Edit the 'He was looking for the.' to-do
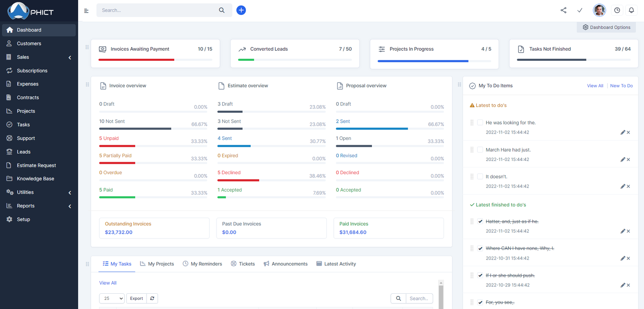The height and width of the screenshot is (309, 644). point(623,132)
